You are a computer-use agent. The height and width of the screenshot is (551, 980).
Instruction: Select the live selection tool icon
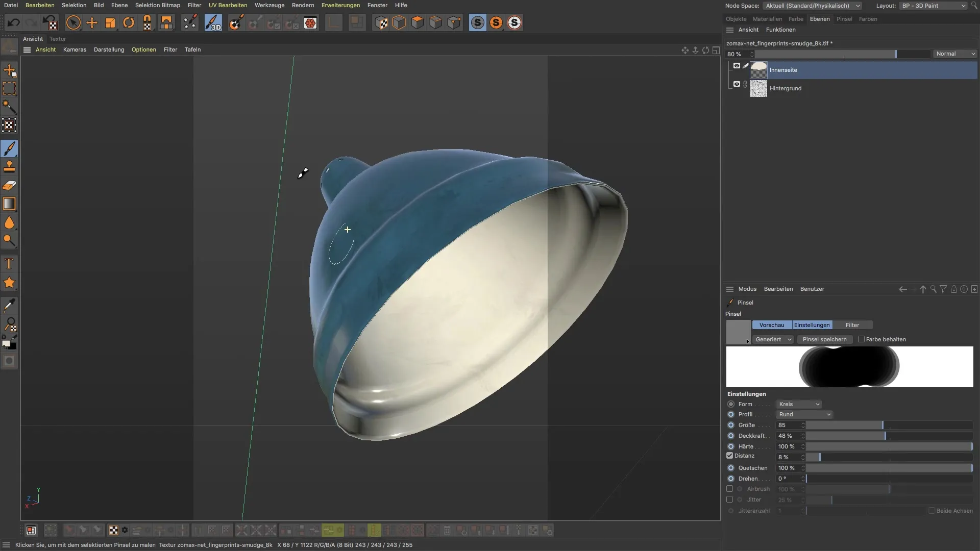73,22
